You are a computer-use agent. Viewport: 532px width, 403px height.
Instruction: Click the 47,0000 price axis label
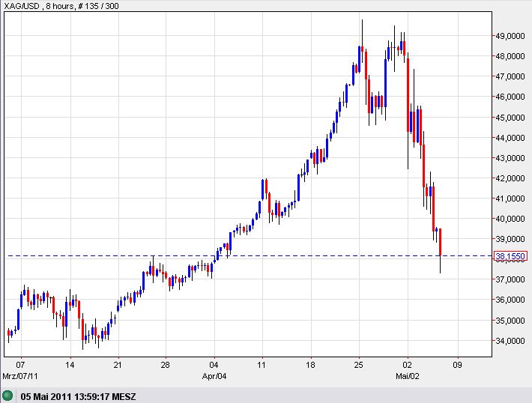pyautogui.click(x=510, y=76)
